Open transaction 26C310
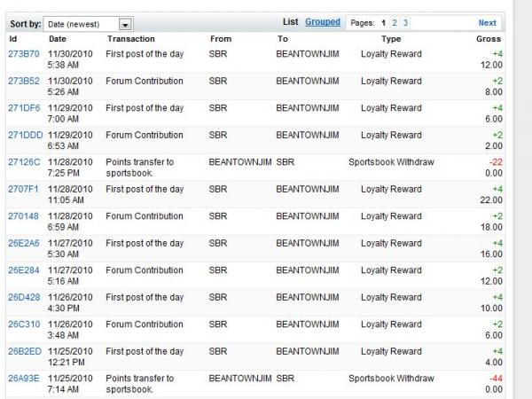532x399 pixels. [x=24, y=325]
